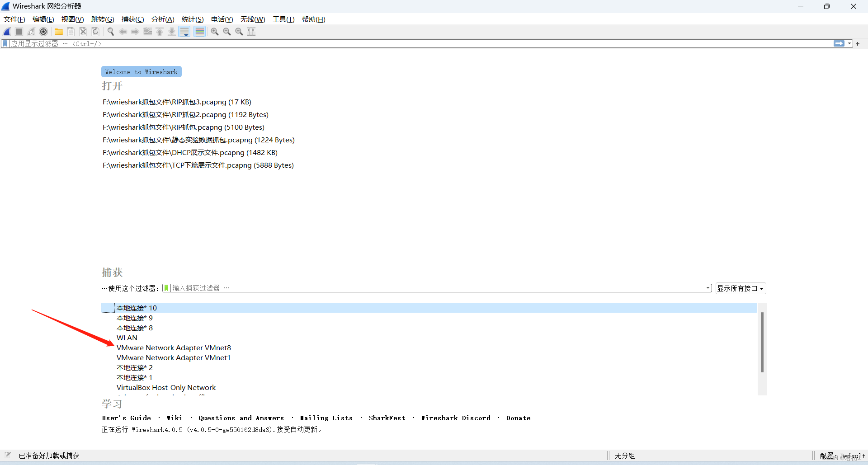
Task: Click the resize columns icon
Action: point(251,32)
